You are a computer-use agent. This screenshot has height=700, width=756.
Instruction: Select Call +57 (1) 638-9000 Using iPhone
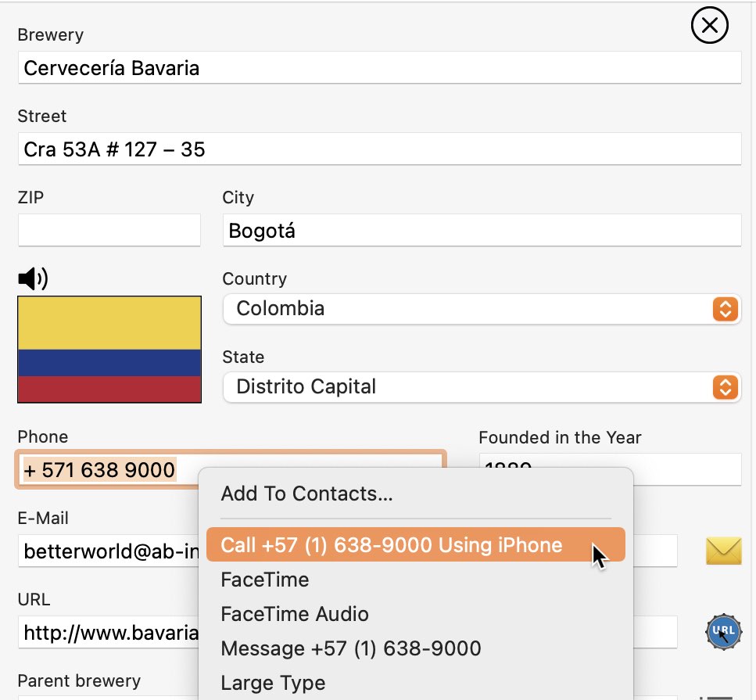[416, 544]
